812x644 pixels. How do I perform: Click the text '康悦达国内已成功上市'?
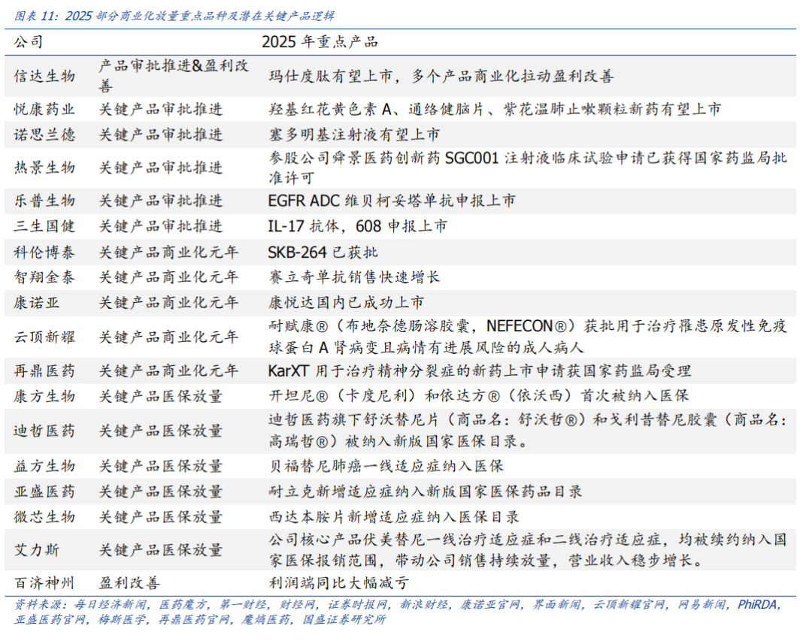pyautogui.click(x=347, y=302)
